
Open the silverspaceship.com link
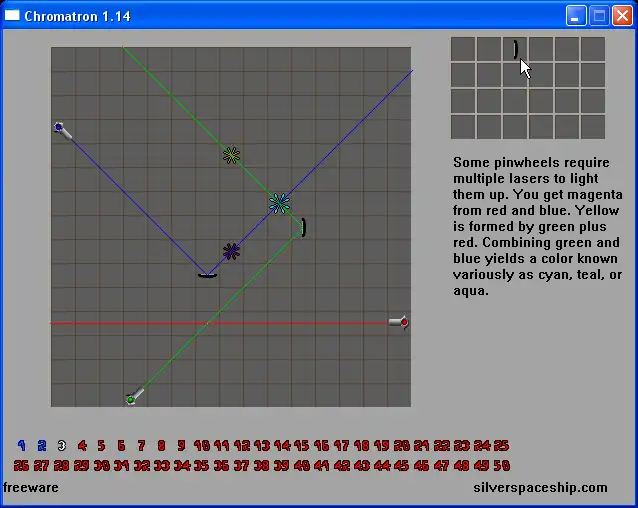pyautogui.click(x=540, y=488)
